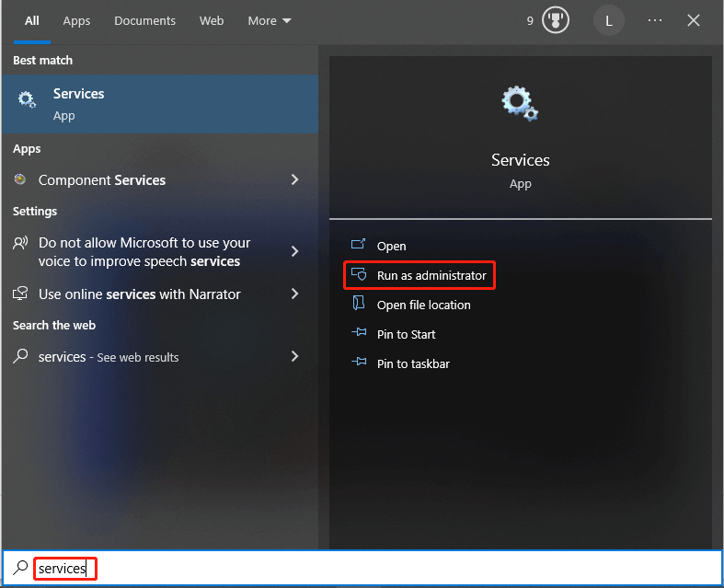Click the large Services icon in preview pane
This screenshot has width=724, height=588.
520,103
